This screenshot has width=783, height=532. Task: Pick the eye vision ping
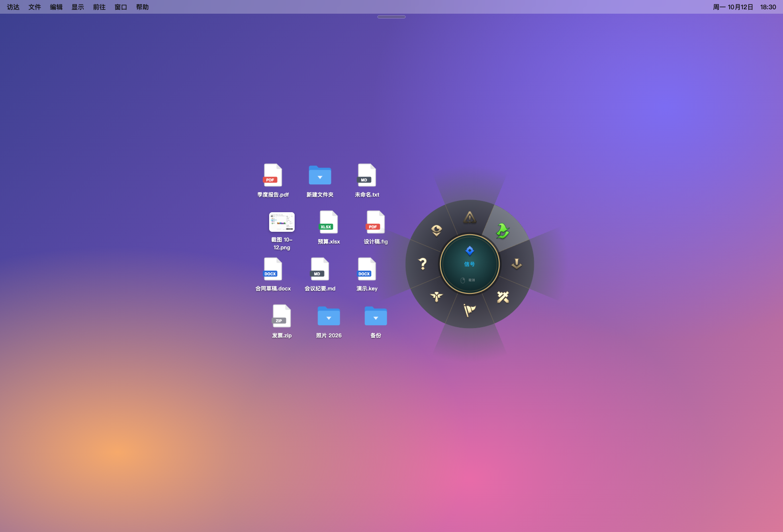tap(437, 230)
